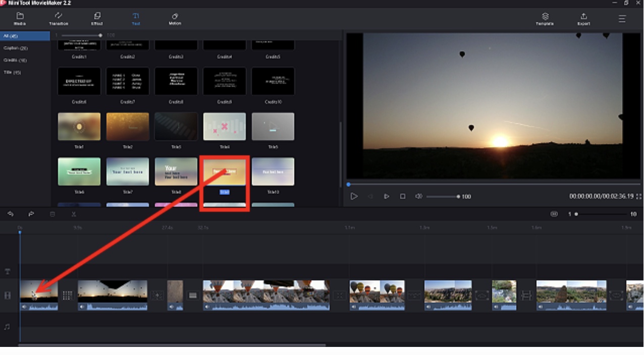The height and width of the screenshot is (355, 644).
Task: Click the music track note icon
Action: point(7,327)
